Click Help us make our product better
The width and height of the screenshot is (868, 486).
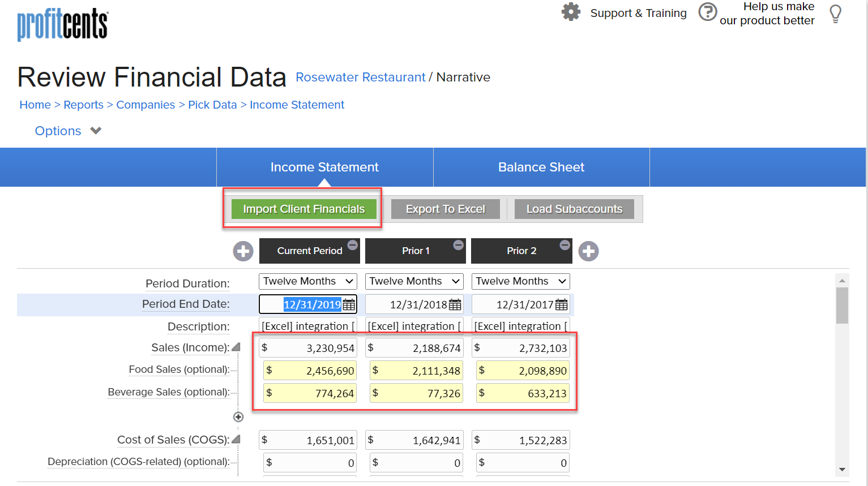(x=767, y=14)
